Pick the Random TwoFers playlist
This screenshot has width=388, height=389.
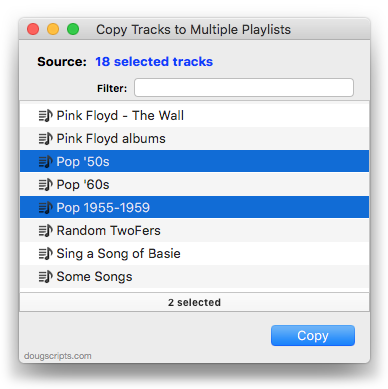click(x=194, y=231)
